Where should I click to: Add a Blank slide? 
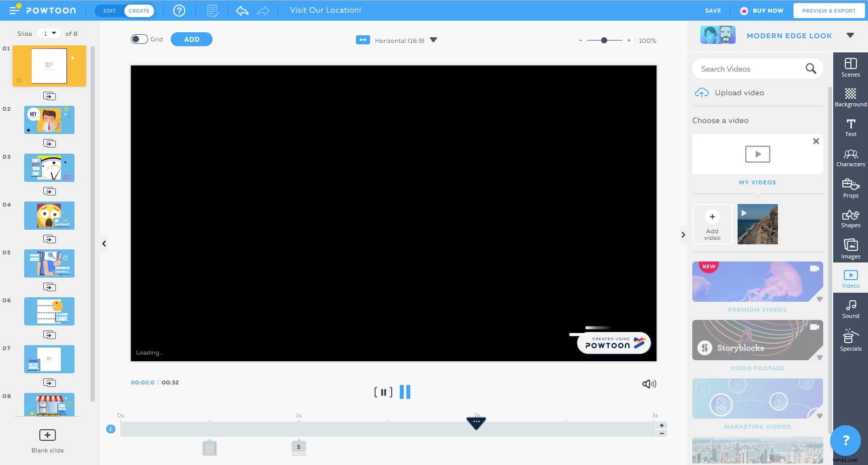(47, 435)
